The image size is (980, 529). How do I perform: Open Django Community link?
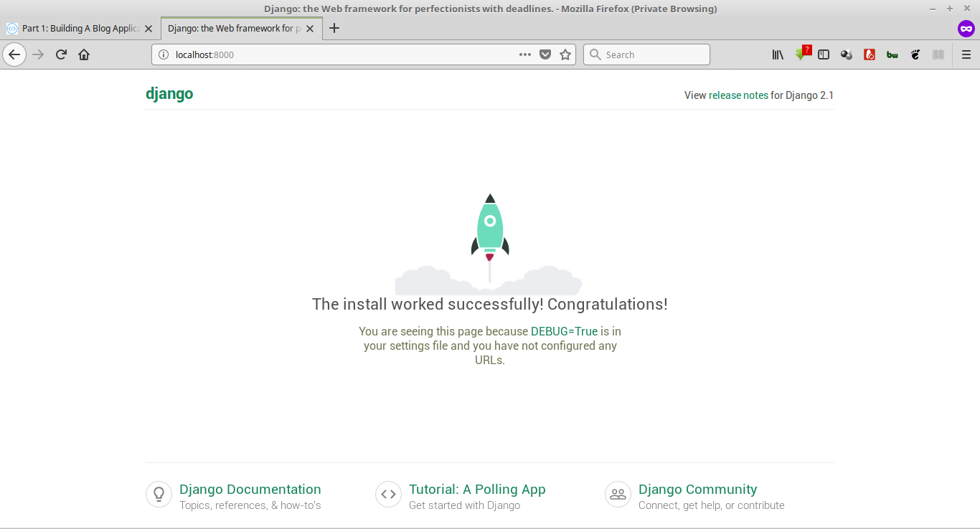[698, 490]
